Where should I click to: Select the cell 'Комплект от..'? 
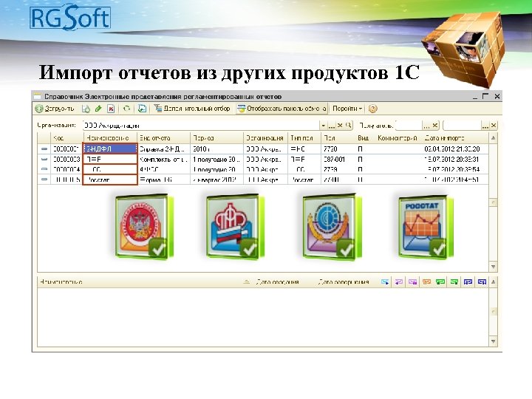click(163, 159)
